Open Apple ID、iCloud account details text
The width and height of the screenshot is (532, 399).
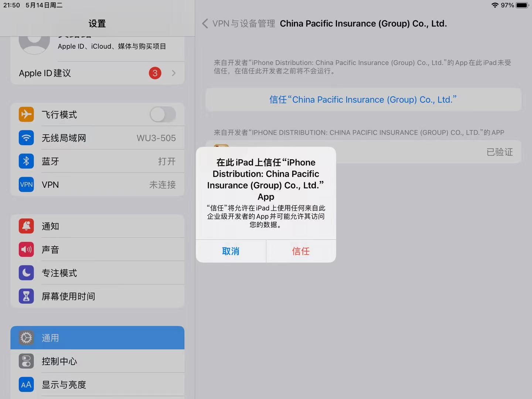point(112,46)
